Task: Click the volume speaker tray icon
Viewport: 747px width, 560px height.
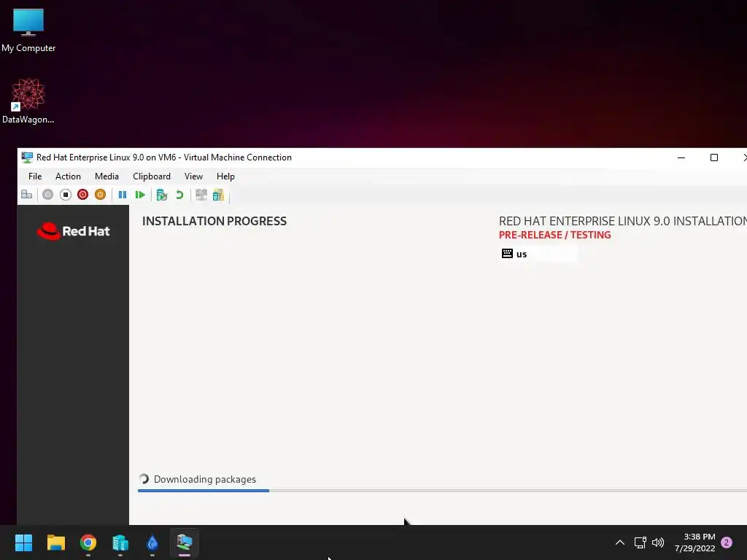Action: pos(658,542)
